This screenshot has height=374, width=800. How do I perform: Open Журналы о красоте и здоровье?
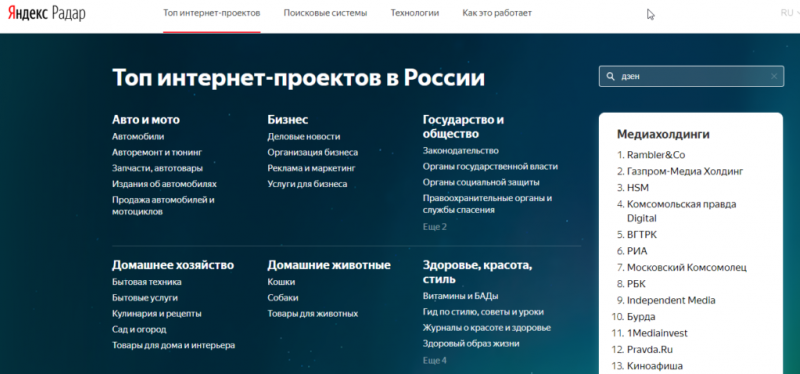(487, 328)
